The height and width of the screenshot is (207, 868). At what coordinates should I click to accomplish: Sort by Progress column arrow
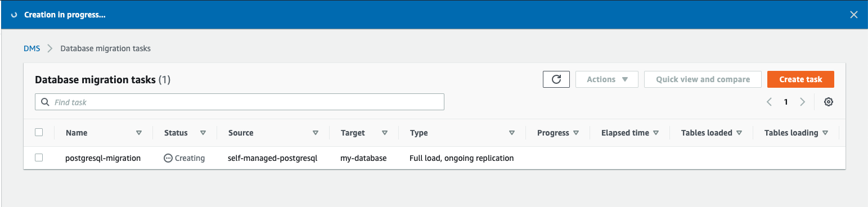[576, 133]
